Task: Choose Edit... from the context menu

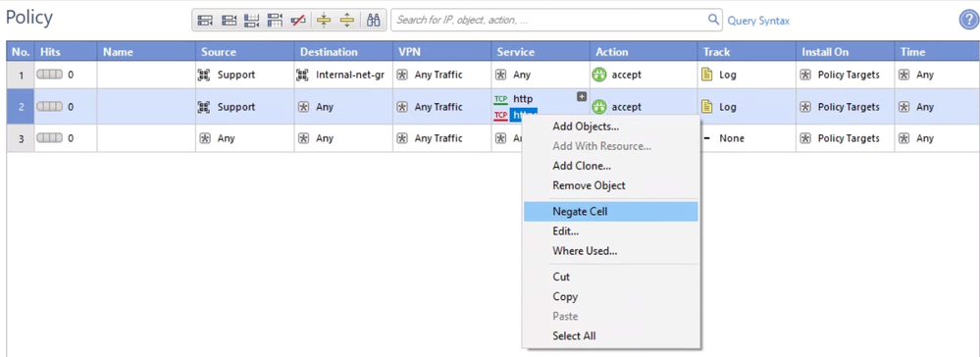Action: coord(566,231)
